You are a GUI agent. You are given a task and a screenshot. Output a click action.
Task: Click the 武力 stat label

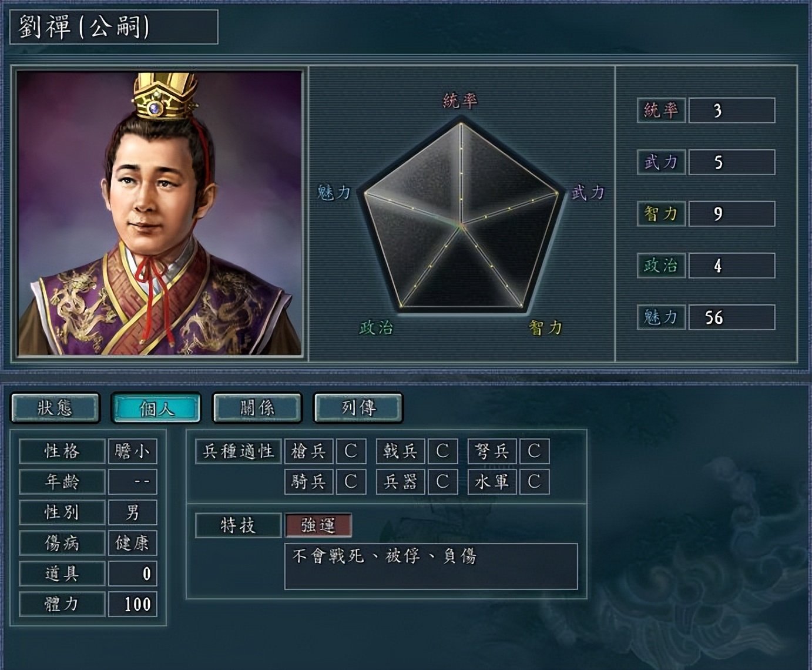(661, 162)
